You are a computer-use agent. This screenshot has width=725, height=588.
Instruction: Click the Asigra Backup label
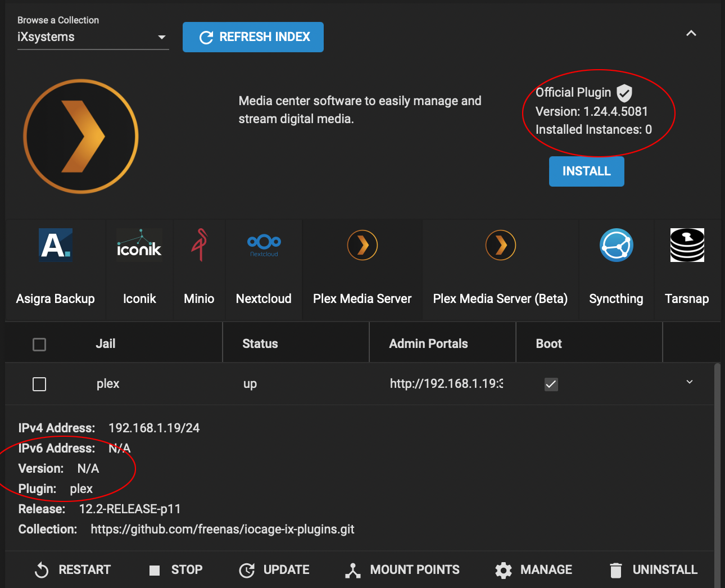point(56,299)
